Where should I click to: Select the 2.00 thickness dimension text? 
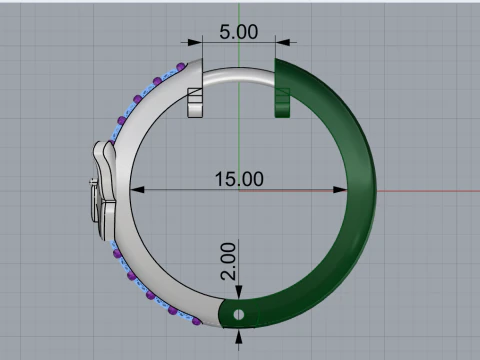[x=229, y=261]
